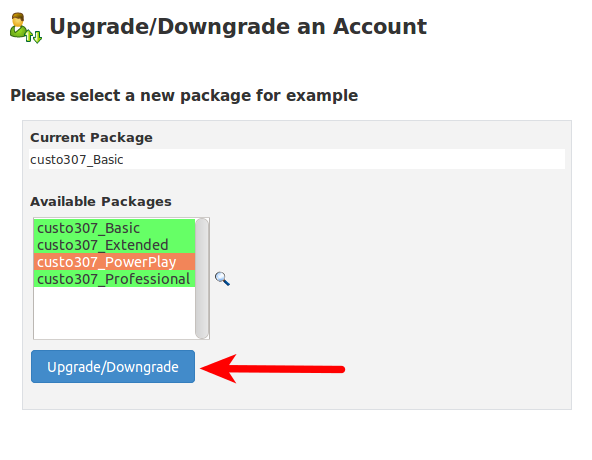Click the 'Please select a new package' heading
The image size is (592, 460).
coord(184,96)
